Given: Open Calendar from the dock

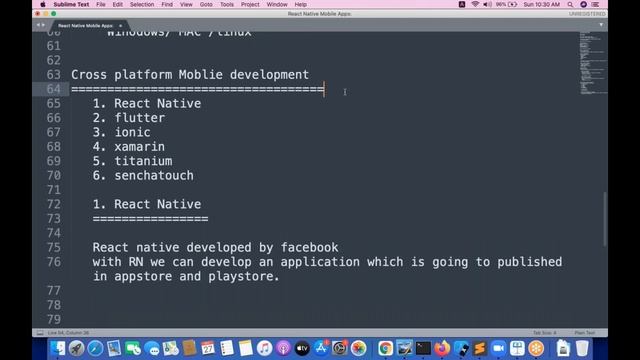Looking at the screenshot, I should pos(208,348).
